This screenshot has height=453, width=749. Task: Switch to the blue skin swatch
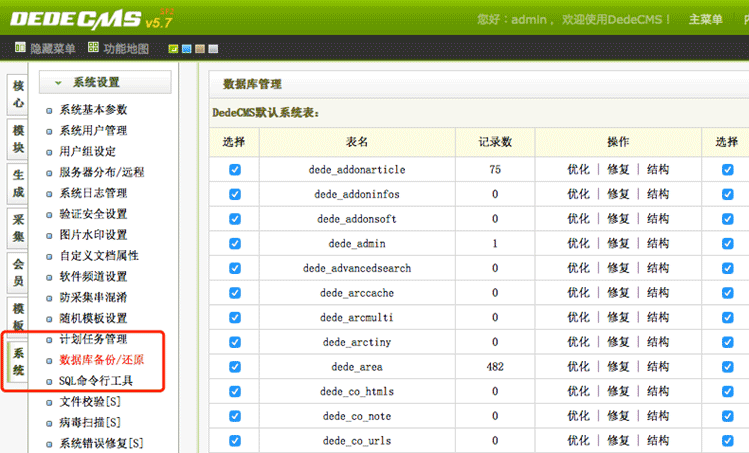click(x=187, y=48)
